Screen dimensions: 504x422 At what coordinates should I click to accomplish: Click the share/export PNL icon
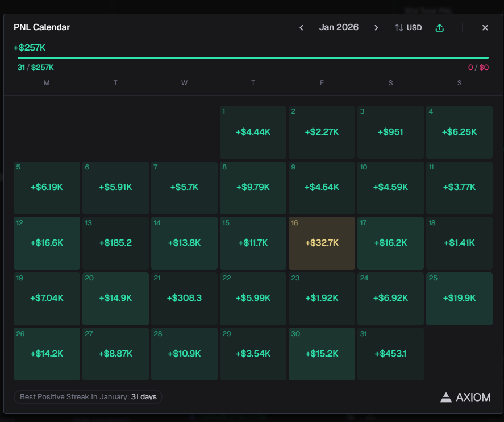tap(439, 28)
